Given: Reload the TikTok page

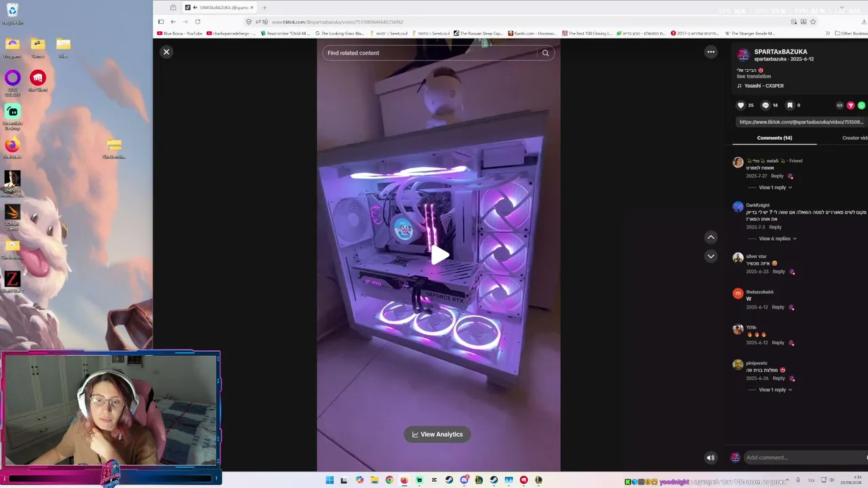Looking at the screenshot, I should coord(197,22).
